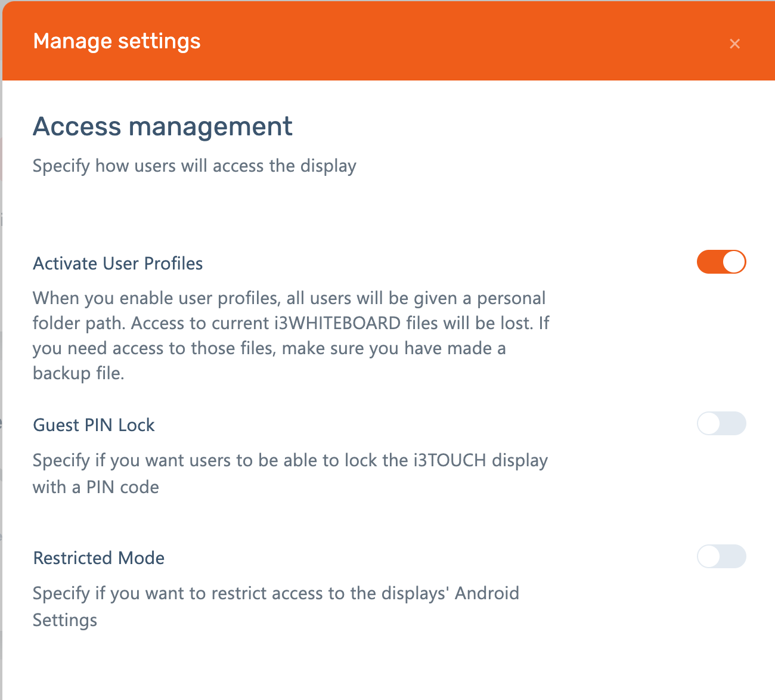Image resolution: width=775 pixels, height=700 pixels.
Task: Click the word Android in Restricted Mode description
Action: (486, 594)
